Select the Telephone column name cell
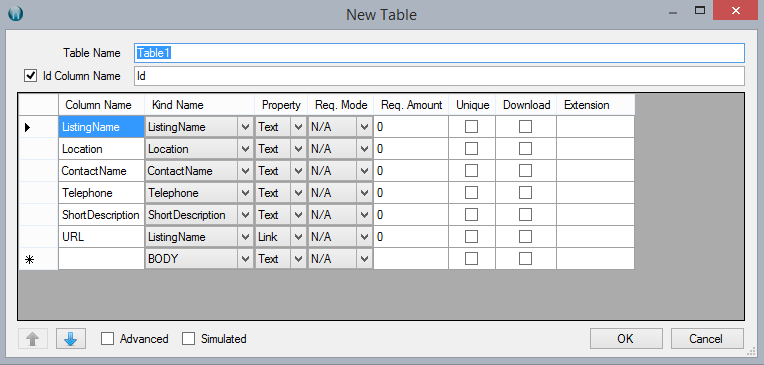 (101, 193)
